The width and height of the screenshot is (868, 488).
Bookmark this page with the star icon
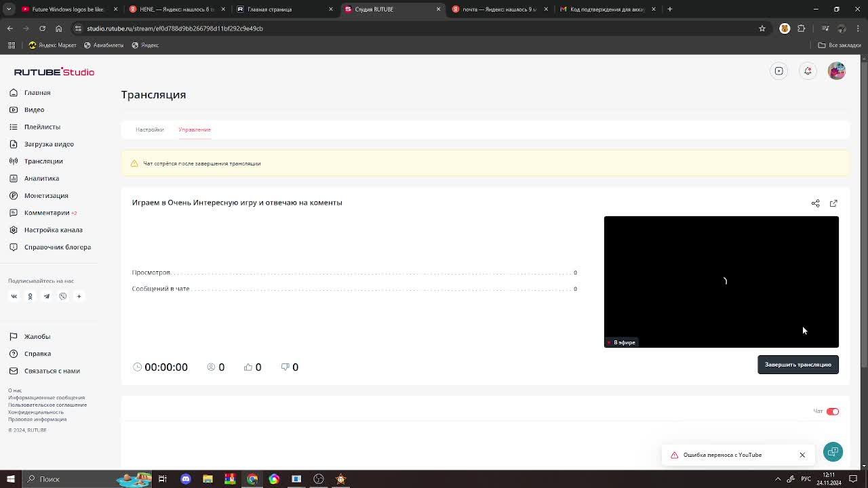point(762,28)
